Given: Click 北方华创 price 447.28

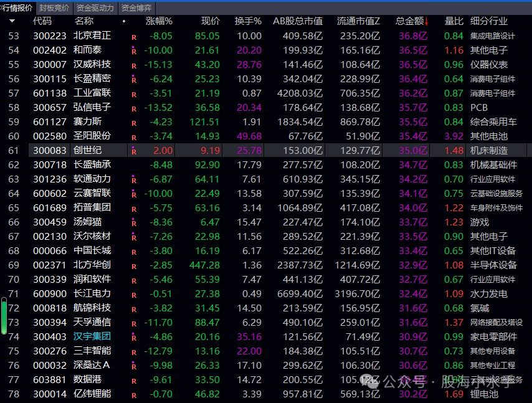Looking at the screenshot, I should coord(204,265).
